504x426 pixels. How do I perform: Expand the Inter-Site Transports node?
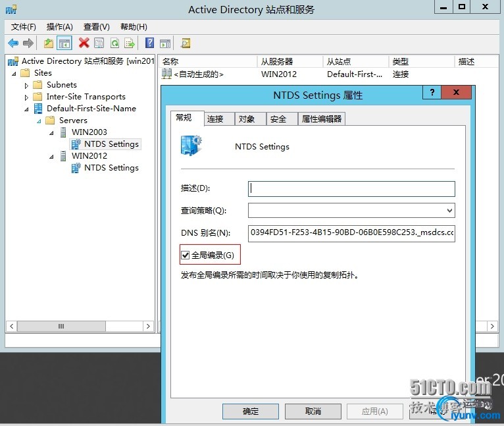[x=26, y=97]
